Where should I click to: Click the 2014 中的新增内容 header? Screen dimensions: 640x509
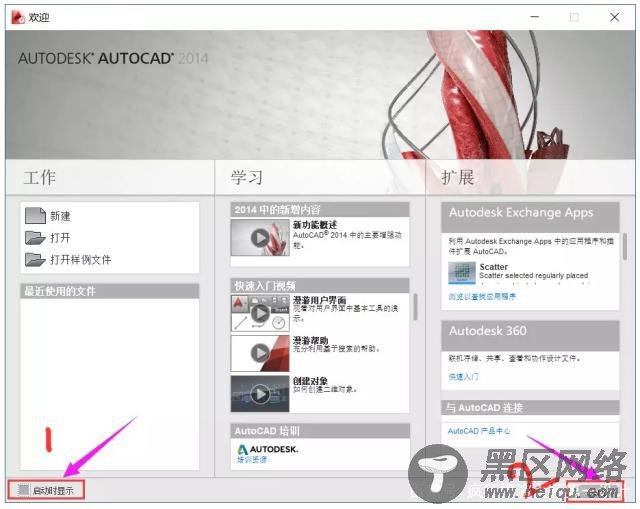pyautogui.click(x=320, y=210)
